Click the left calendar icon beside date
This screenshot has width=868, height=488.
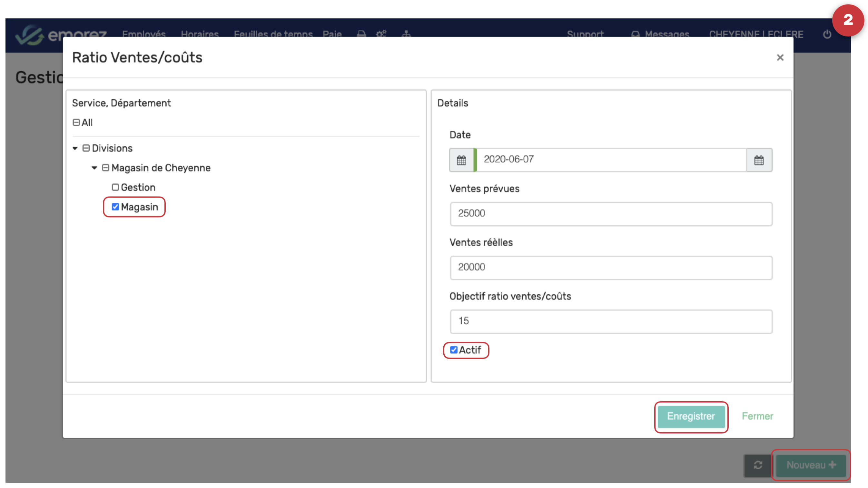click(x=461, y=160)
